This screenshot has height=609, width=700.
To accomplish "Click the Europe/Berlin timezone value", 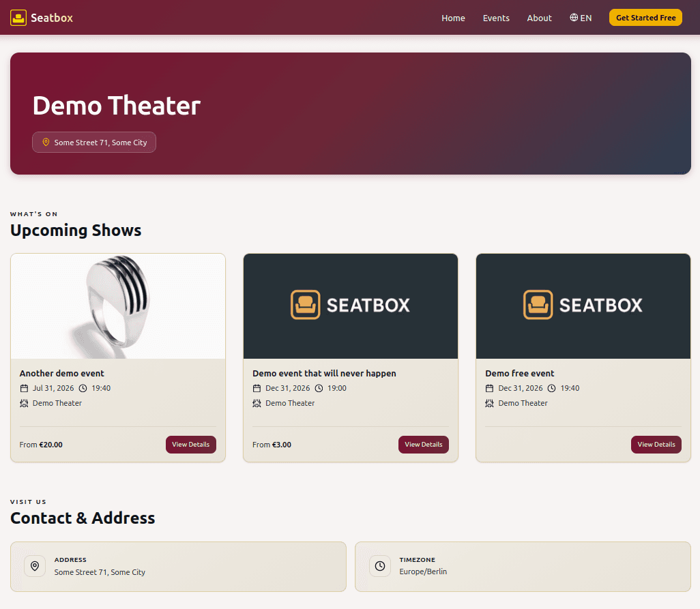I will (423, 571).
